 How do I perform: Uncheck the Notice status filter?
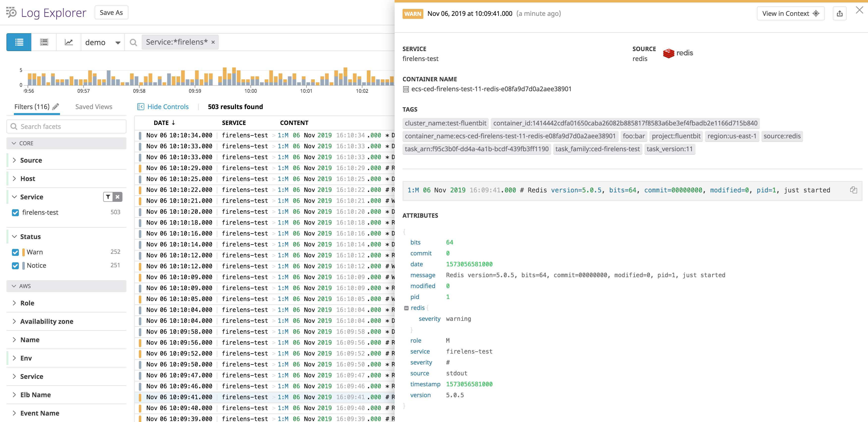(15, 266)
